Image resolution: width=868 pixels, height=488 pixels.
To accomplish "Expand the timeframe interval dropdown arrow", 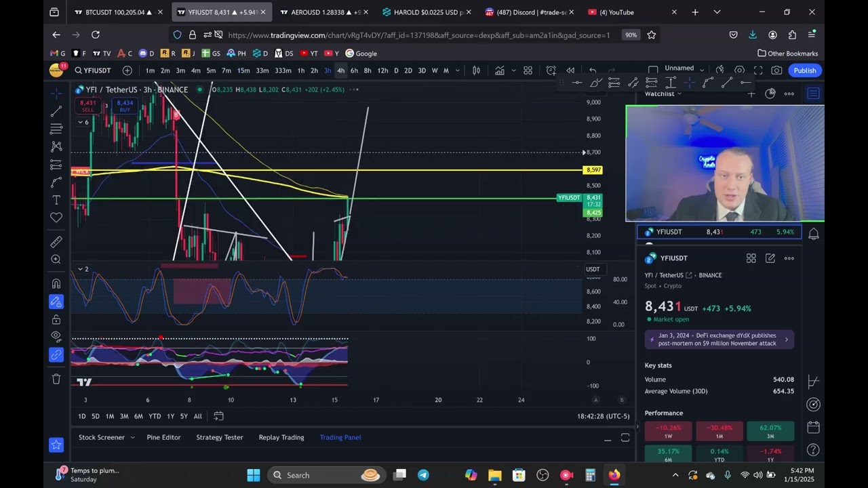I will tap(458, 70).
